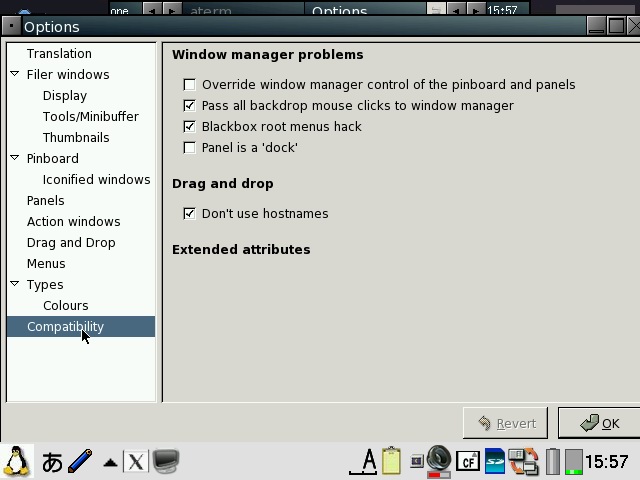Collapse the Pinboard tree section
This screenshot has width=640, height=480.
click(15, 158)
